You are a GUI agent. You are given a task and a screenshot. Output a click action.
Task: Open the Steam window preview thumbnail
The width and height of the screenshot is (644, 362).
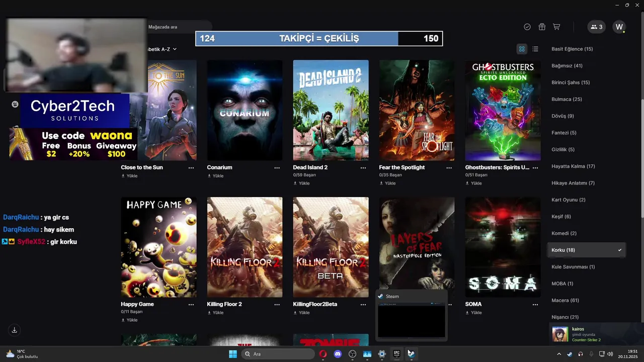click(x=412, y=320)
